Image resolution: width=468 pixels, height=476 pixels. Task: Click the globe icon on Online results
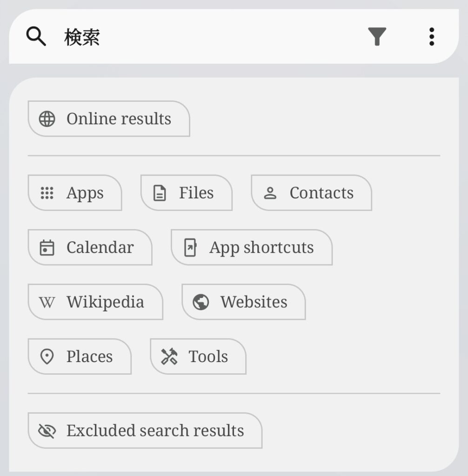click(x=47, y=119)
